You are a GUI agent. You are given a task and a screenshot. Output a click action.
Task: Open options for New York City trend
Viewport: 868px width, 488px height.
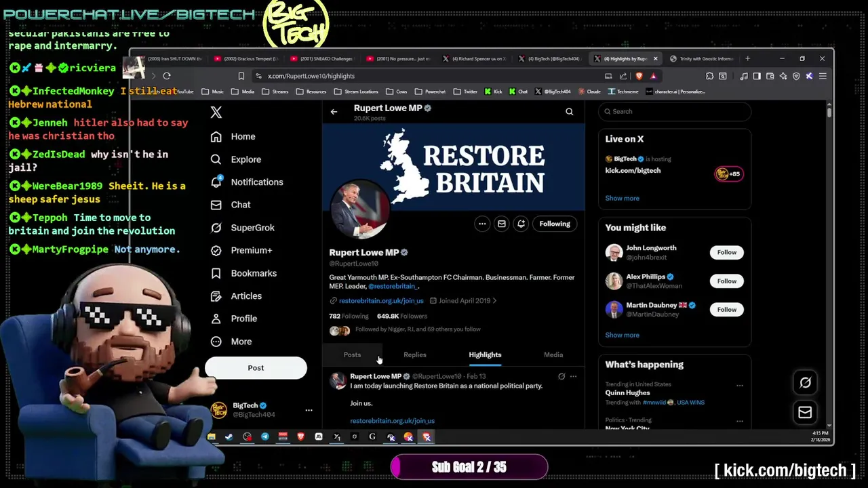coord(740,422)
